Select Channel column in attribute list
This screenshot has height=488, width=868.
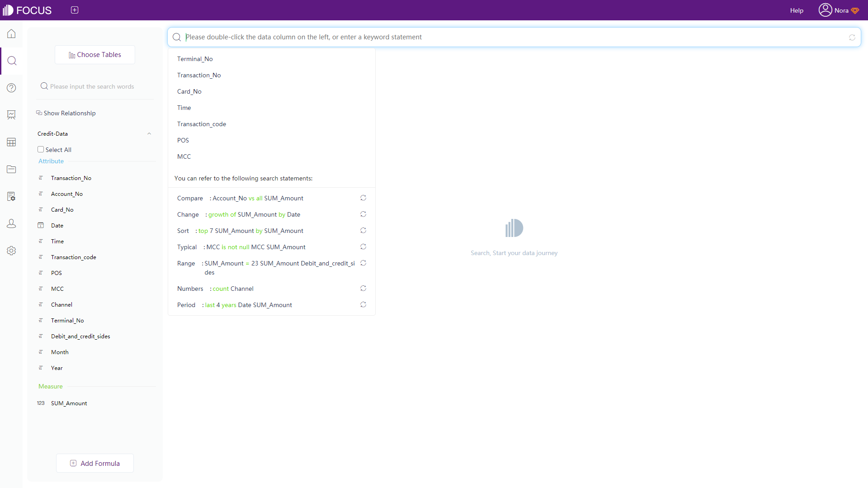pyautogui.click(x=61, y=304)
